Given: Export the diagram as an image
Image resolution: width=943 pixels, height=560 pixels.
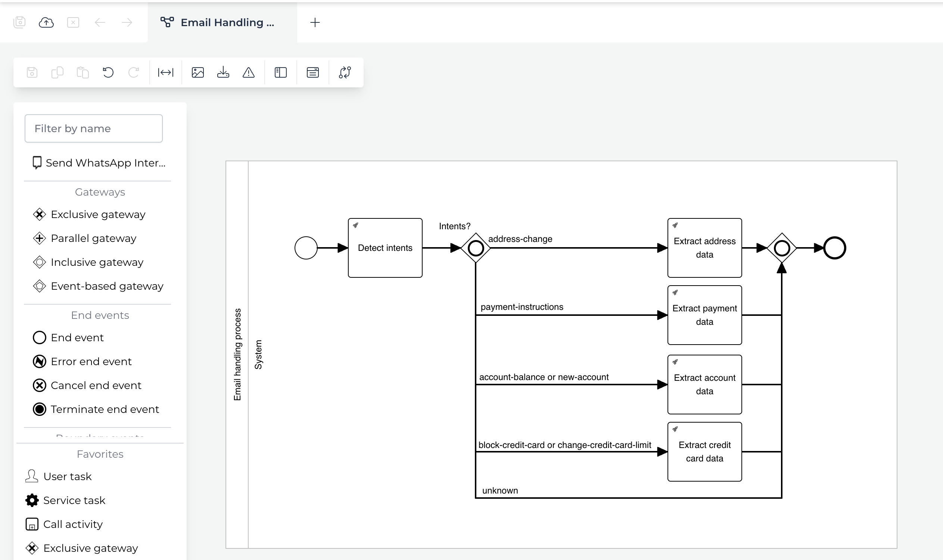Looking at the screenshot, I should (x=198, y=72).
